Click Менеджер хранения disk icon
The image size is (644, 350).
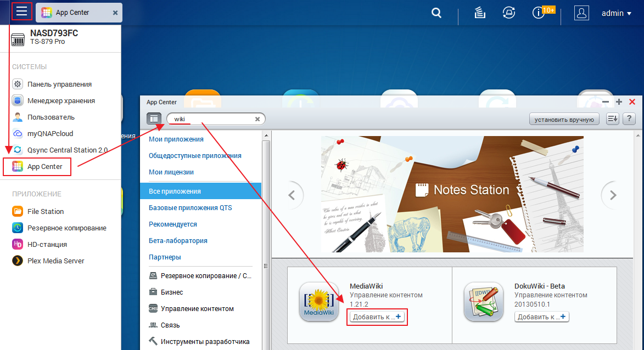[17, 100]
